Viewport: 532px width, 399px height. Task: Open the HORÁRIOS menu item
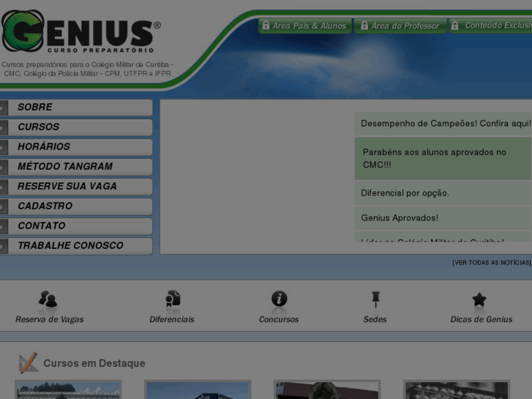[x=76, y=146]
